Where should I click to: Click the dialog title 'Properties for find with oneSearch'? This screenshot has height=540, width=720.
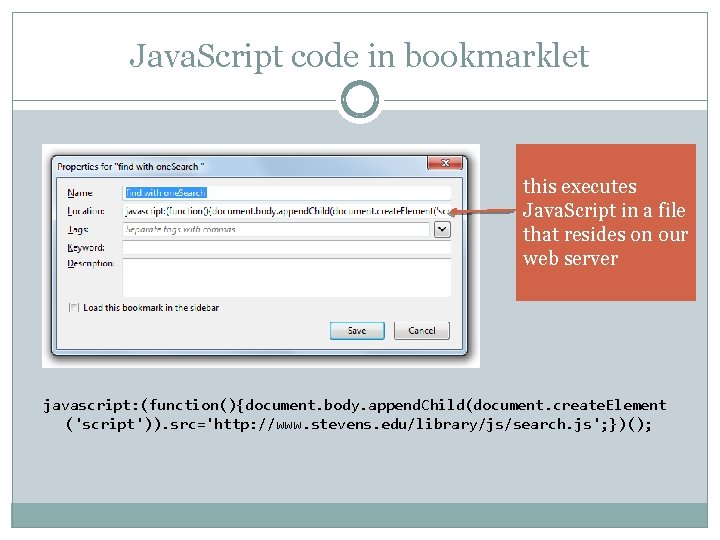click(x=130, y=167)
